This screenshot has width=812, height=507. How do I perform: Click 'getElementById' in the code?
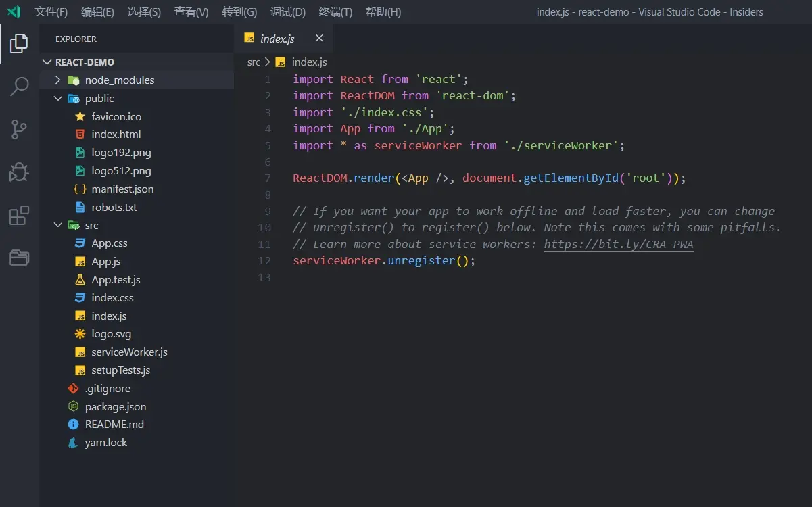point(571,178)
